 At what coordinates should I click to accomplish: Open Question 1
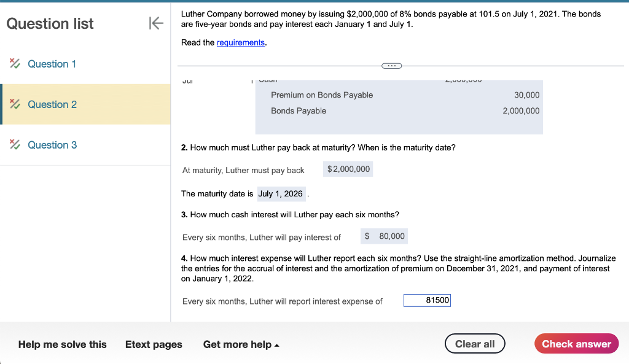click(x=52, y=64)
